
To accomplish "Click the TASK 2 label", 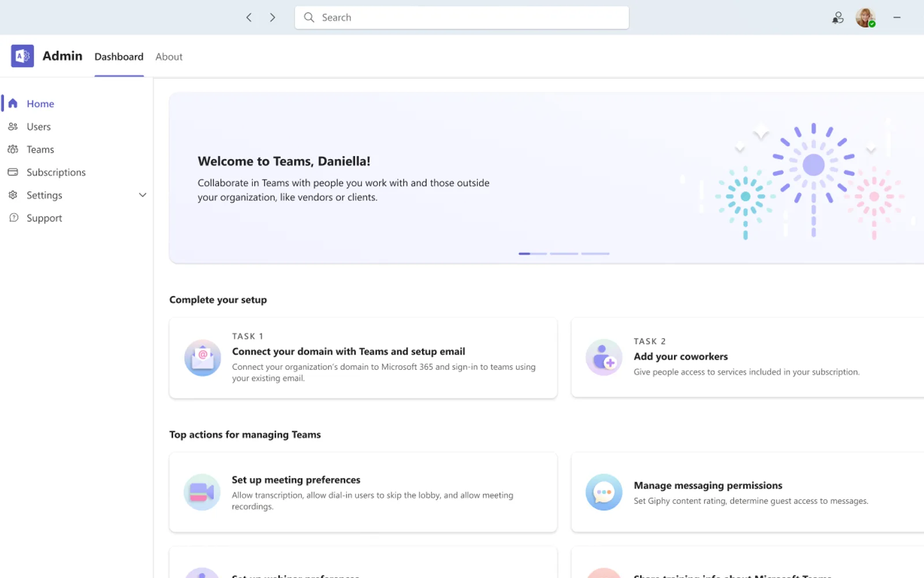I will [650, 342].
